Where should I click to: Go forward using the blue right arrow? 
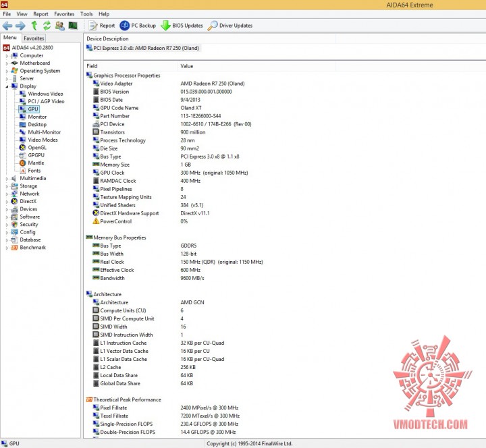click(20, 26)
